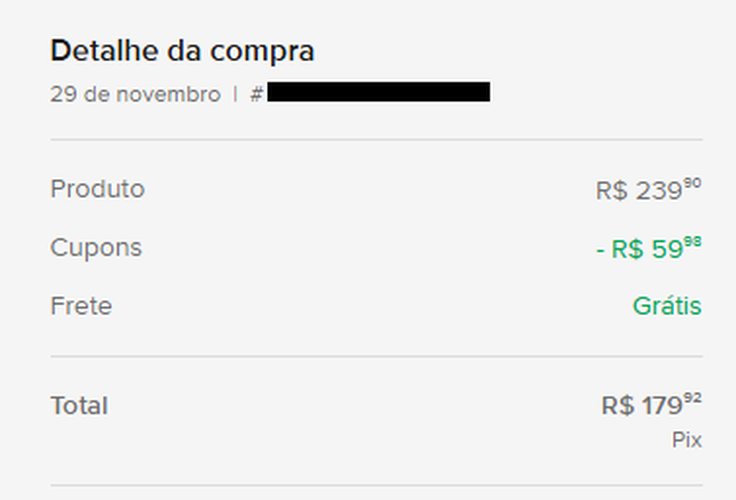
Task: Click the divider line below the purchase date
Action: 376,140
